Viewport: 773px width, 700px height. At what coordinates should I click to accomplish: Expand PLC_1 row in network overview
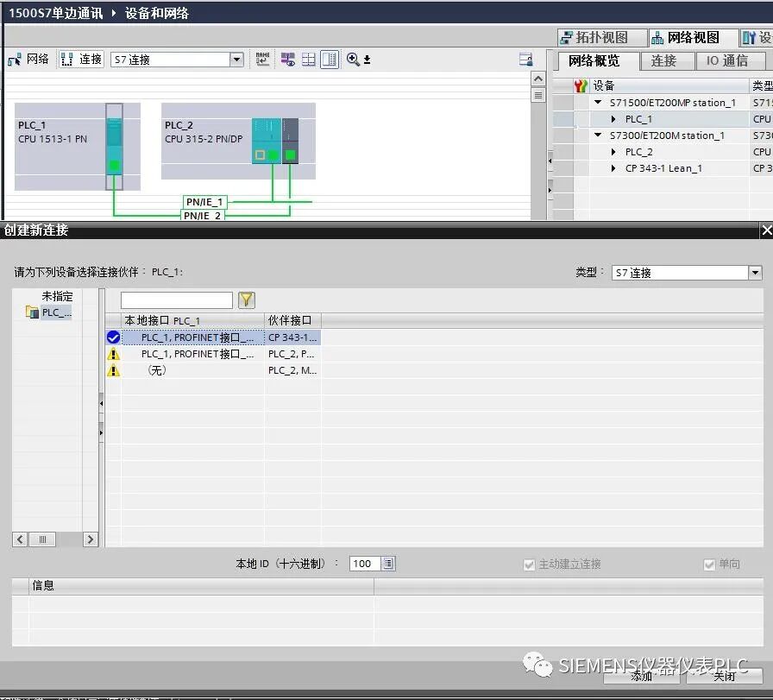(x=613, y=119)
